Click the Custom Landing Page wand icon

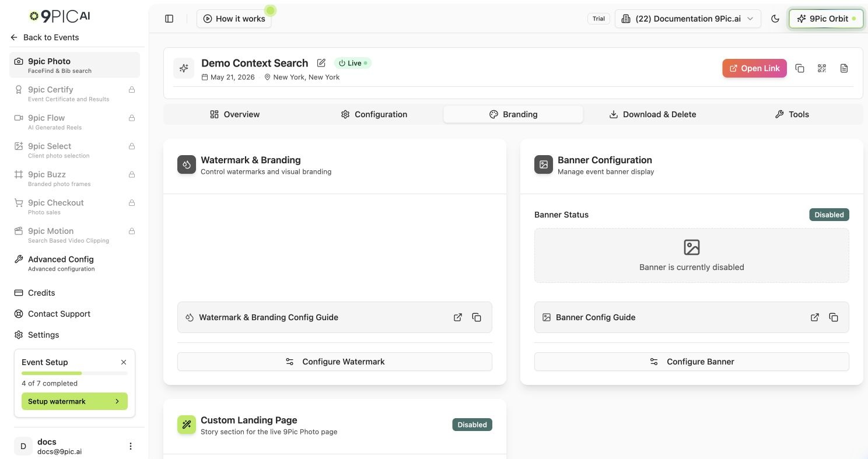[187, 425]
